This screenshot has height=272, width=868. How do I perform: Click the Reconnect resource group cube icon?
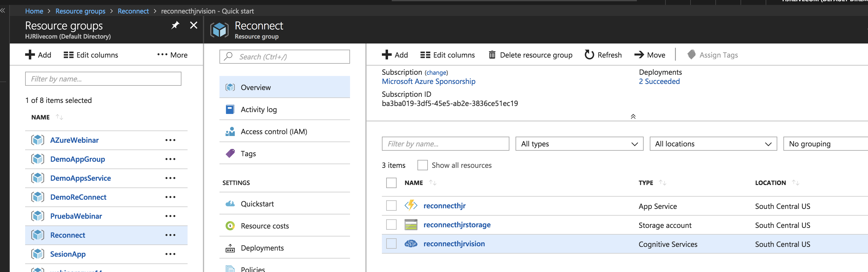219,30
